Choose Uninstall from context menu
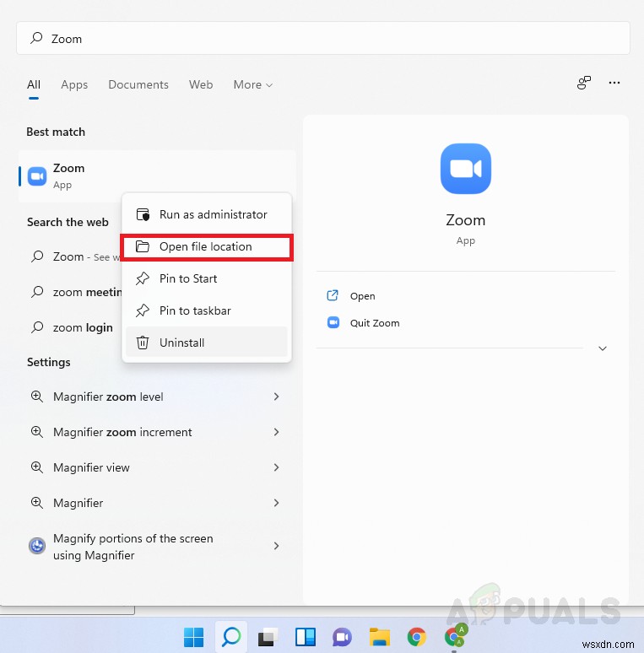 [x=207, y=343]
